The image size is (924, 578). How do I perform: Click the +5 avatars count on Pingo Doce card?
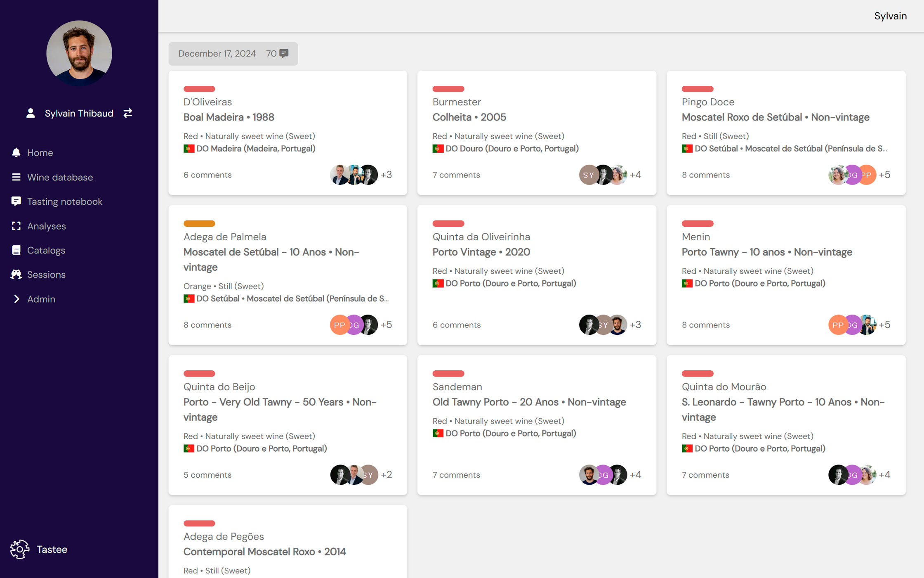coord(884,175)
